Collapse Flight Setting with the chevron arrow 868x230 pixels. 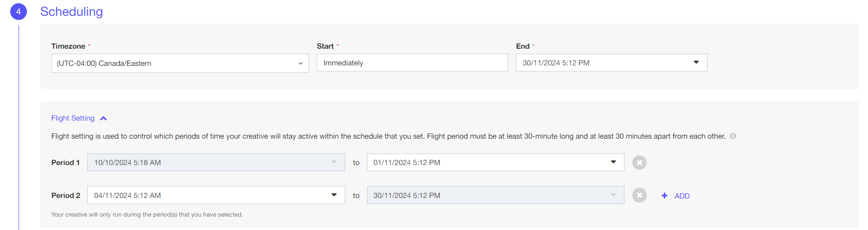click(x=103, y=119)
